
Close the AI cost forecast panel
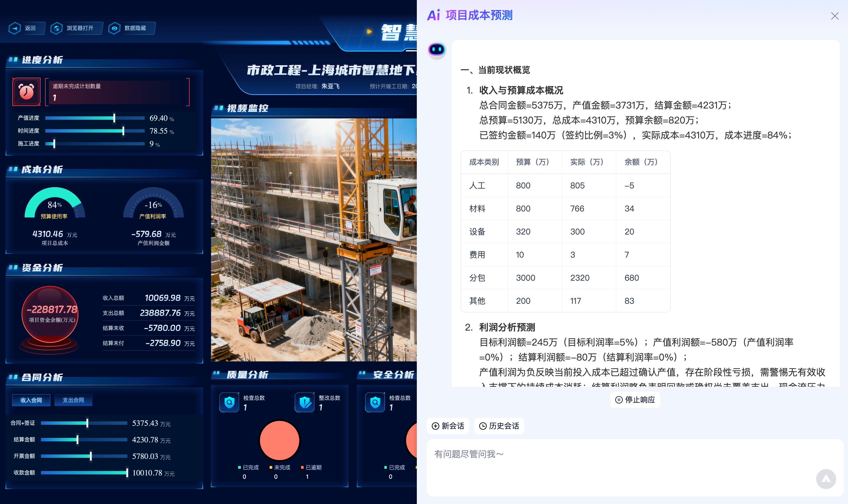(834, 16)
